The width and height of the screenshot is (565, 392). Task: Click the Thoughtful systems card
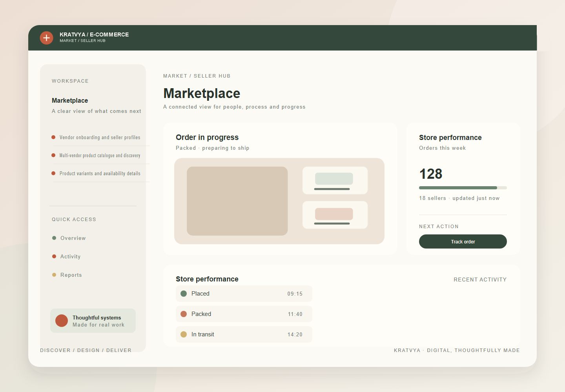(x=93, y=321)
